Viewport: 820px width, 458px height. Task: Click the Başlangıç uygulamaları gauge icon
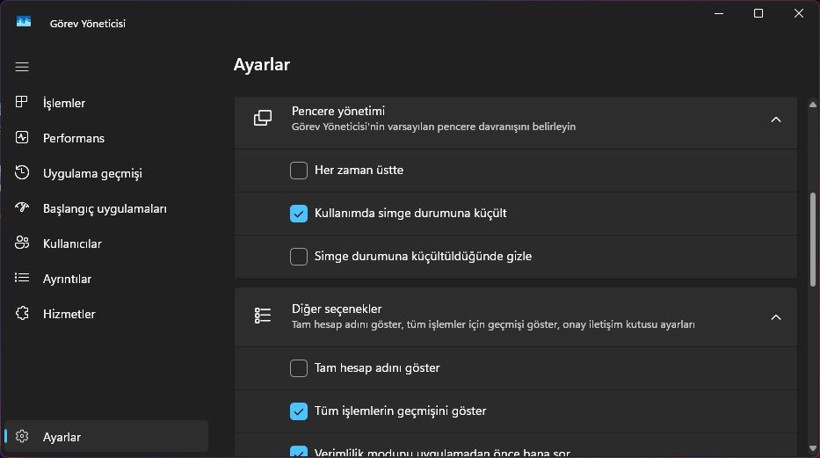[22, 208]
